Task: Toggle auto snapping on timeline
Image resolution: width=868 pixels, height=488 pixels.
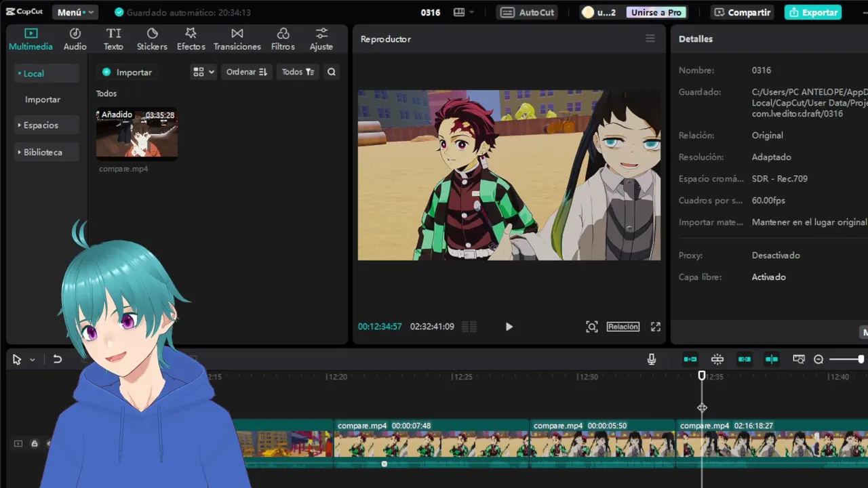Action: coord(717,359)
